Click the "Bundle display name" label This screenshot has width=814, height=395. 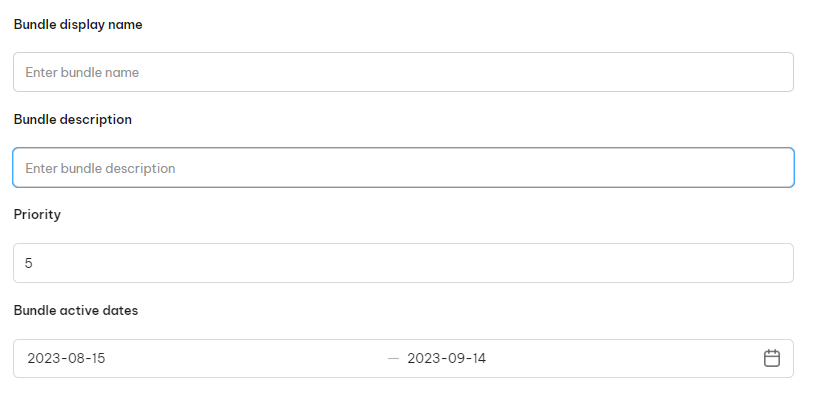point(78,24)
